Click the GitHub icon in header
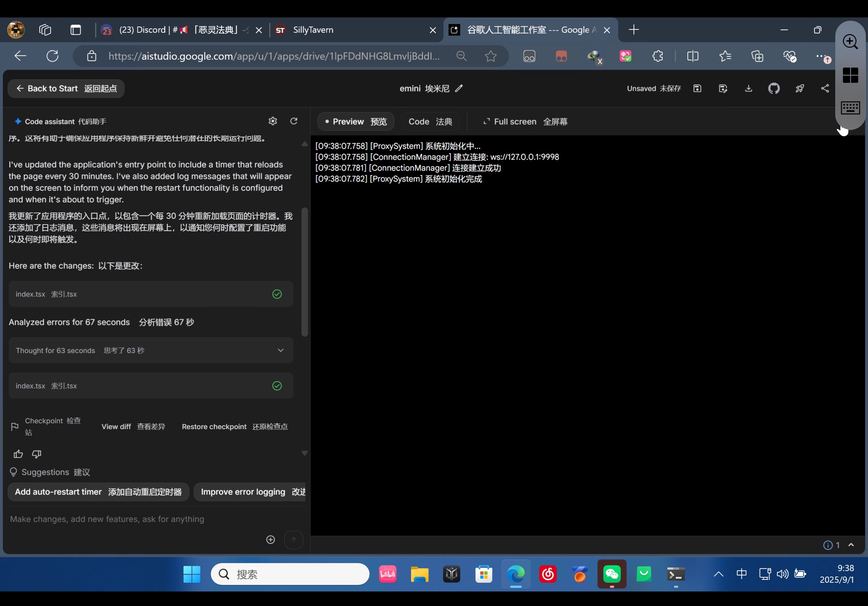The image size is (868, 606). tap(773, 88)
